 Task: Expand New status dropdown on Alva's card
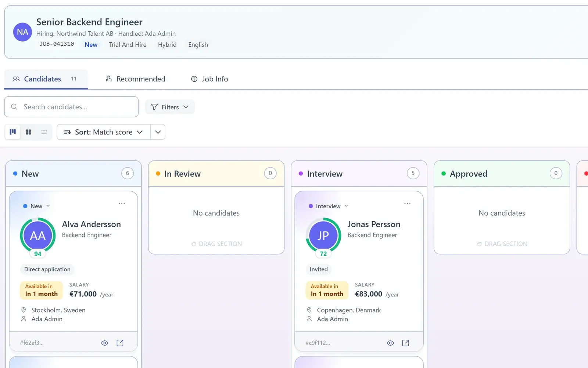36,206
